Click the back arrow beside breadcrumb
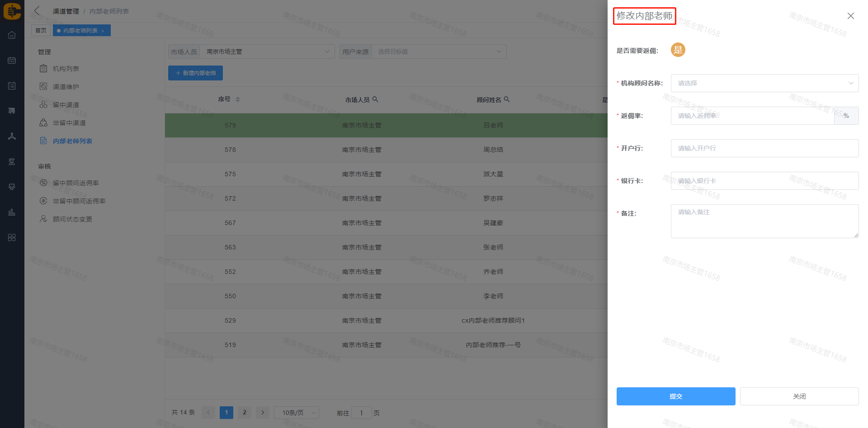 [37, 11]
